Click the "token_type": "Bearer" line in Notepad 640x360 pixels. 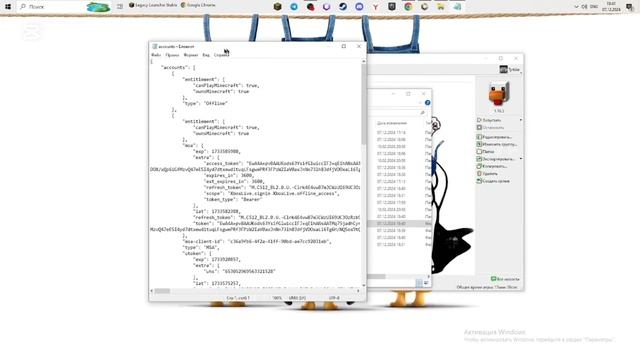(233, 200)
